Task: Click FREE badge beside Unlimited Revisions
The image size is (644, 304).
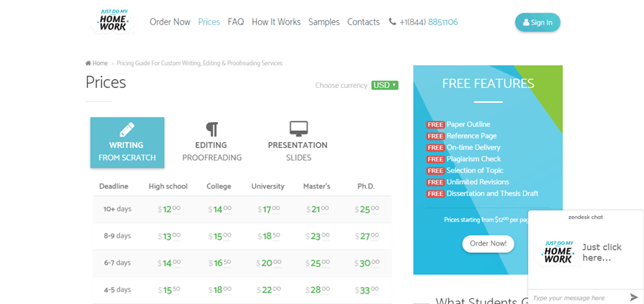Action: (x=435, y=182)
